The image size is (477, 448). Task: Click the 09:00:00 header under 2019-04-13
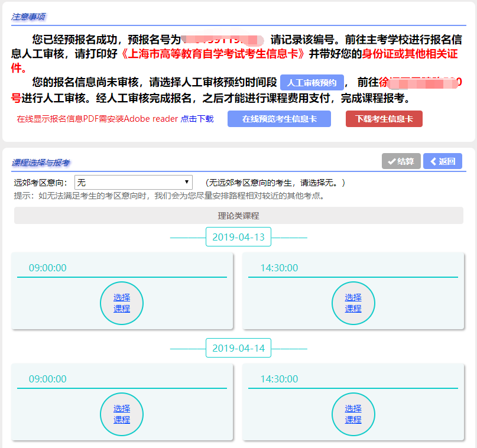tap(48, 268)
